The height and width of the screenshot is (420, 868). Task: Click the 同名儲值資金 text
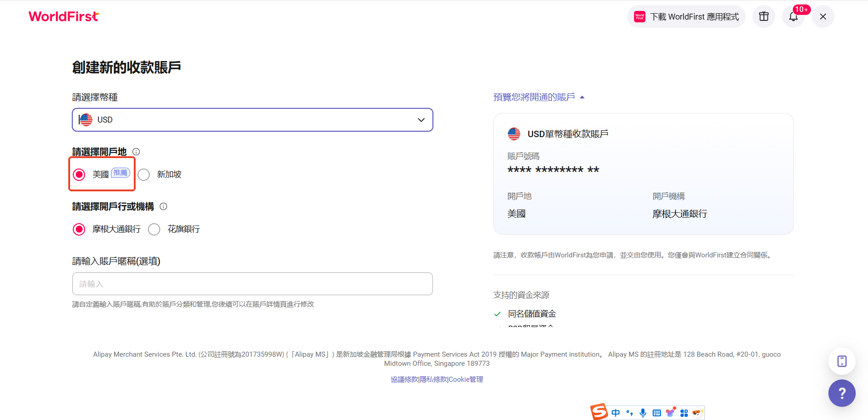click(x=532, y=314)
